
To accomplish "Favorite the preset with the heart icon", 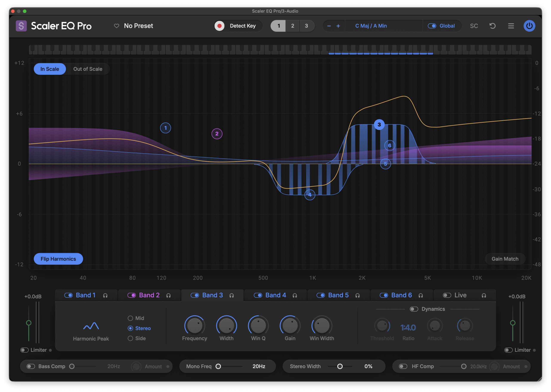I will 117,26.
